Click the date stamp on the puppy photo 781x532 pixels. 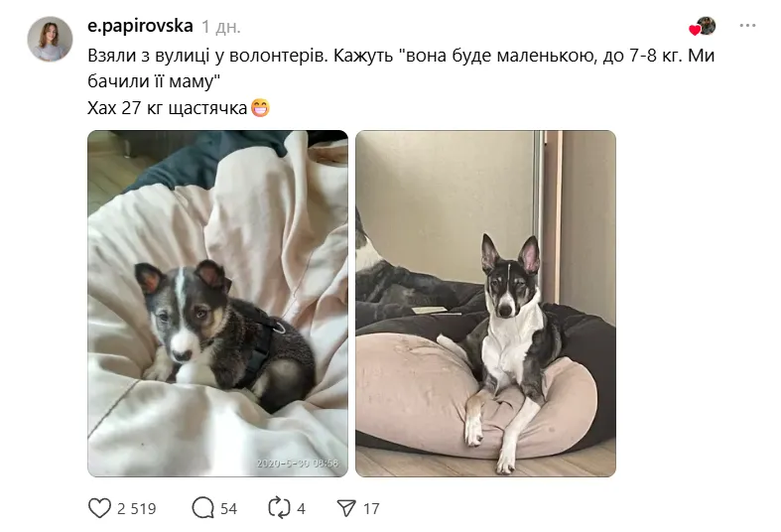click(x=298, y=463)
